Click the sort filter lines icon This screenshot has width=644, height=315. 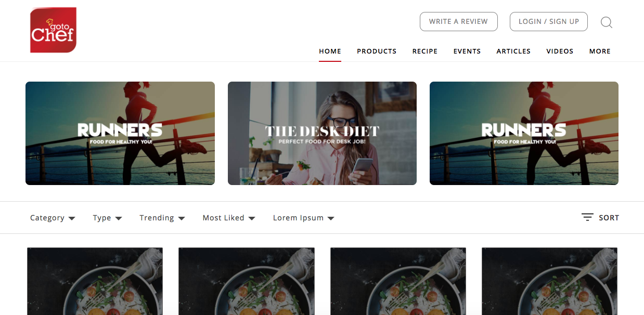(x=587, y=217)
